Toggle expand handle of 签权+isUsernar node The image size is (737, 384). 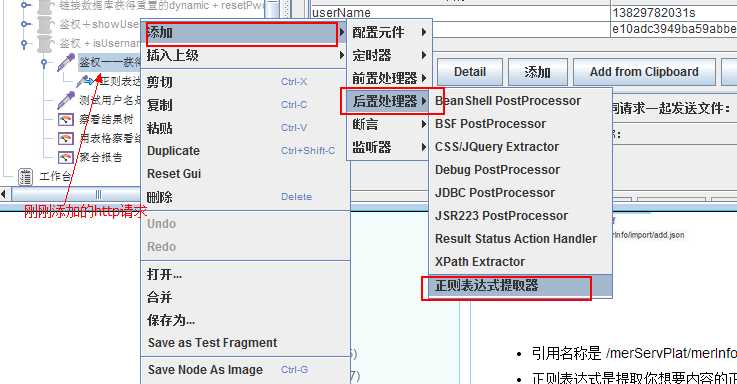25,43
